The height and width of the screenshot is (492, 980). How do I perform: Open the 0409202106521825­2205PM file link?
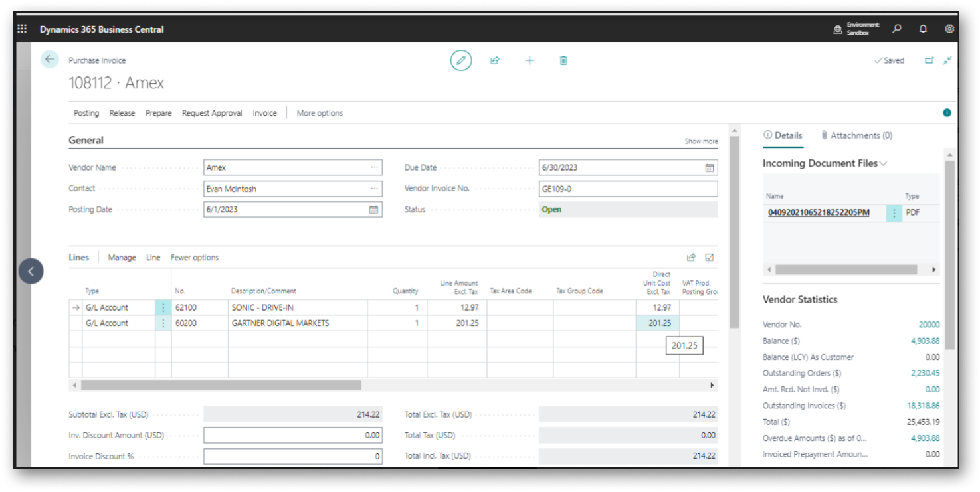pos(819,213)
